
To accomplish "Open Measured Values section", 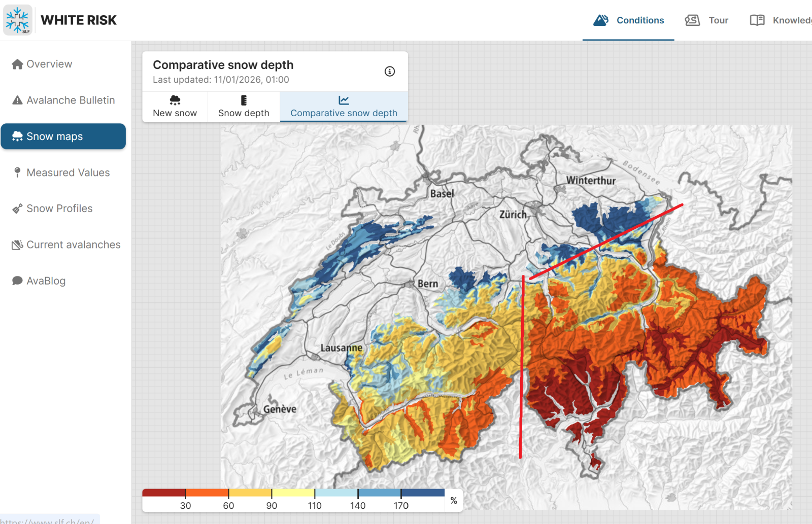I will (68, 172).
